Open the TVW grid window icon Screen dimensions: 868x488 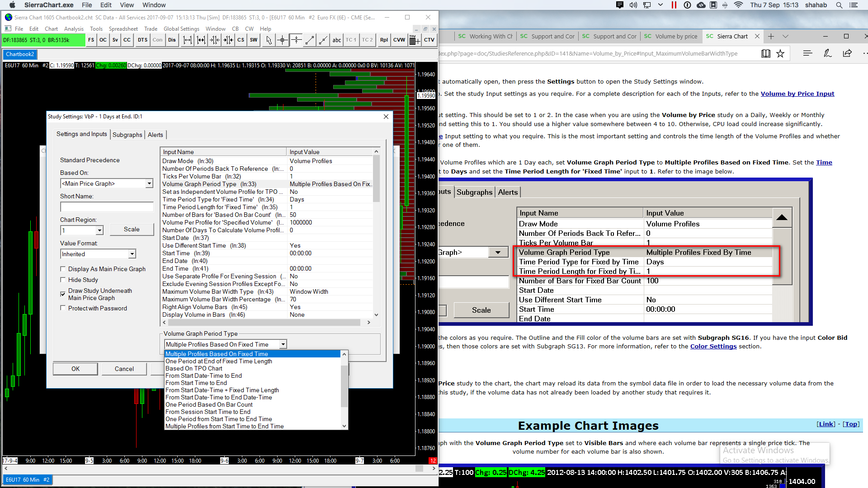[x=415, y=40]
